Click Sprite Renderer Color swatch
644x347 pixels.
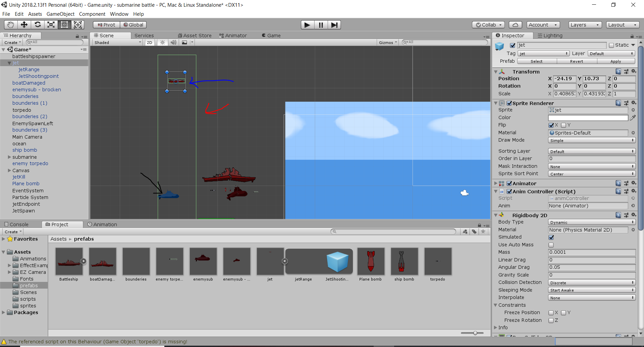(x=588, y=118)
